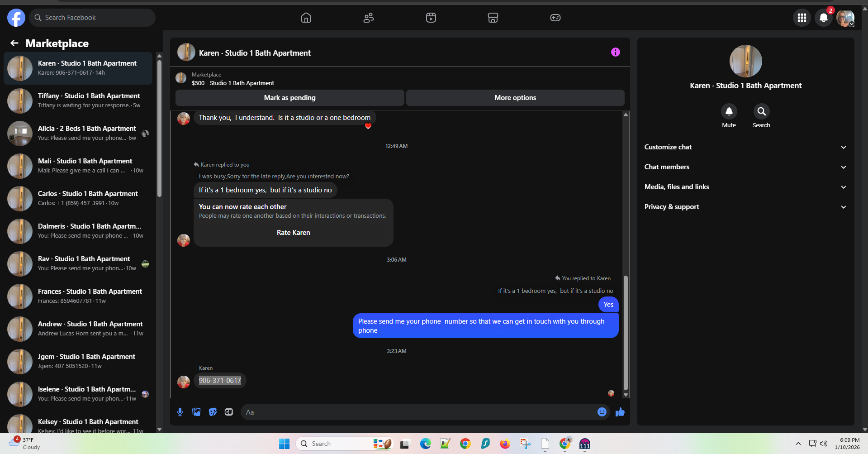Choose a sticker icon
This screenshot has height=454, width=868.
pyautogui.click(x=213, y=412)
